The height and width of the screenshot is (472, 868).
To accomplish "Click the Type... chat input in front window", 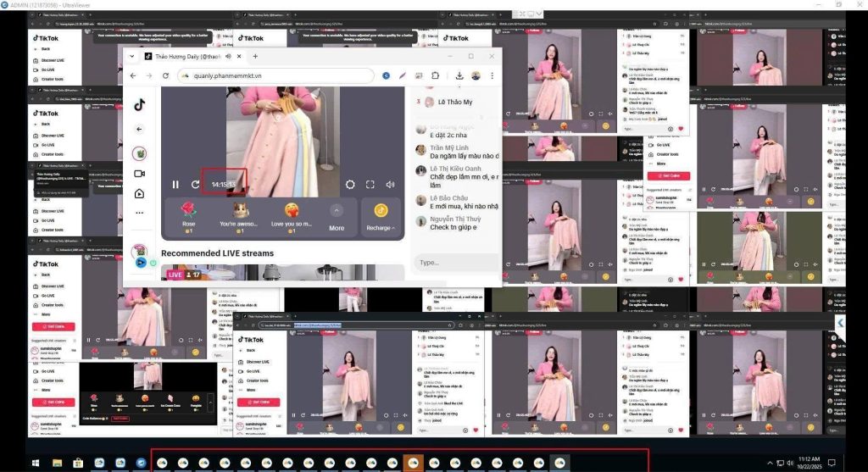I will click(456, 263).
